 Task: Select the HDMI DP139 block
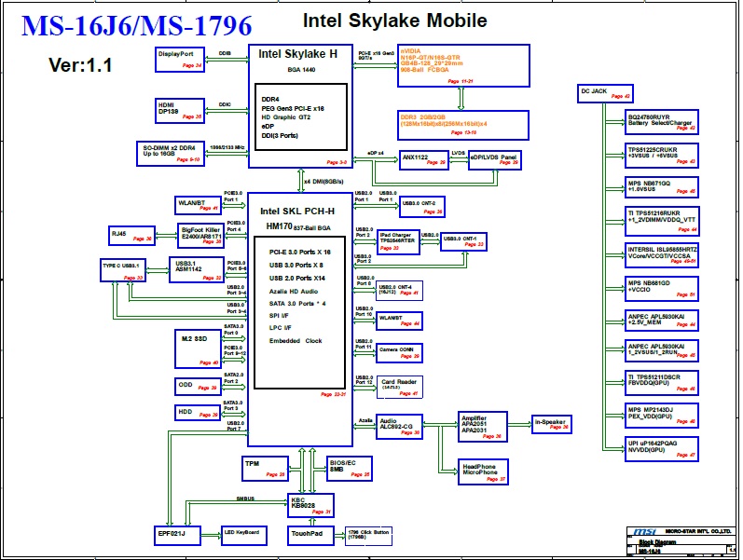180,111
